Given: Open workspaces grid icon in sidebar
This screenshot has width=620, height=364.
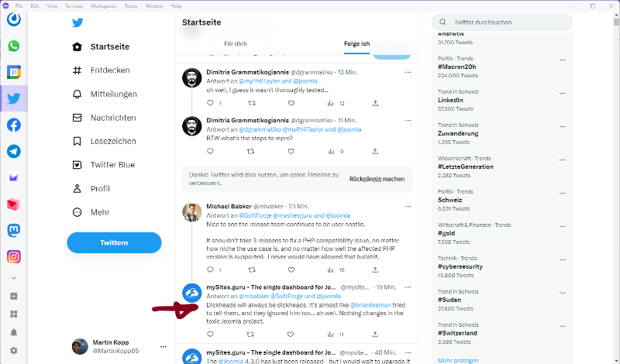Looking at the screenshot, I should point(13,314).
